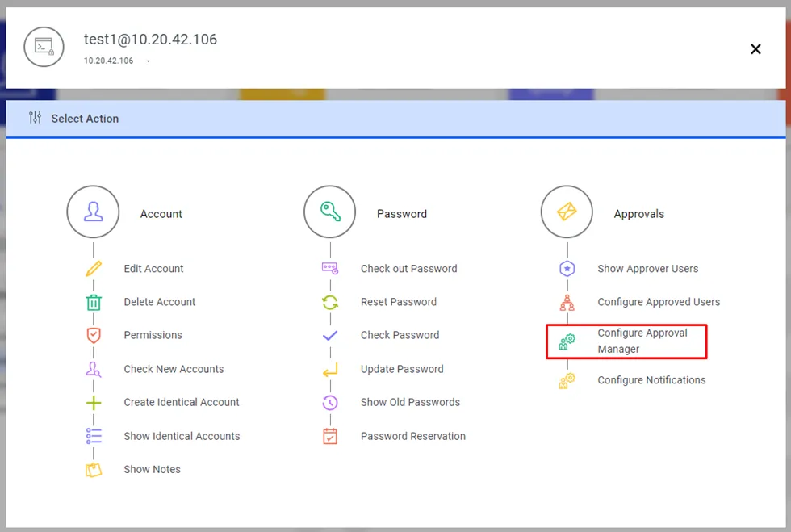Image resolution: width=791 pixels, height=532 pixels.
Task: Open Password Reservation
Action: point(412,436)
